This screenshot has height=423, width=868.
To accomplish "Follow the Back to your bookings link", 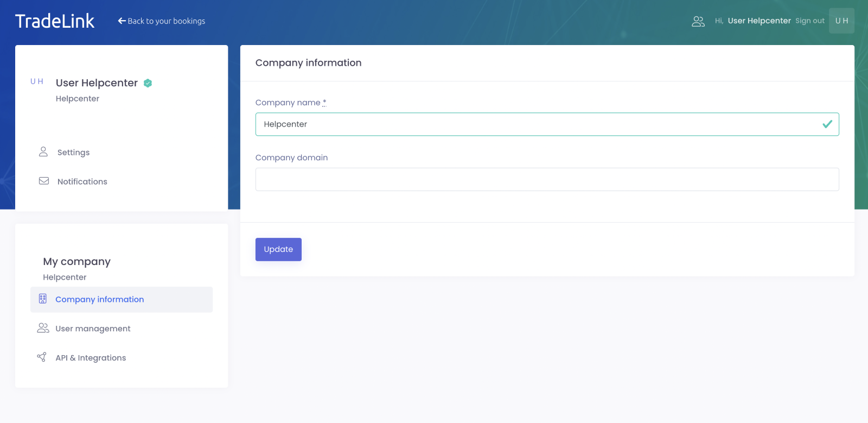I will click(166, 21).
